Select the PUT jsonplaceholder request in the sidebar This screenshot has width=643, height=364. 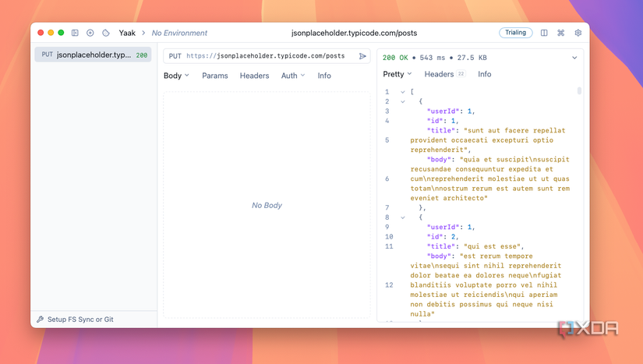93,55
